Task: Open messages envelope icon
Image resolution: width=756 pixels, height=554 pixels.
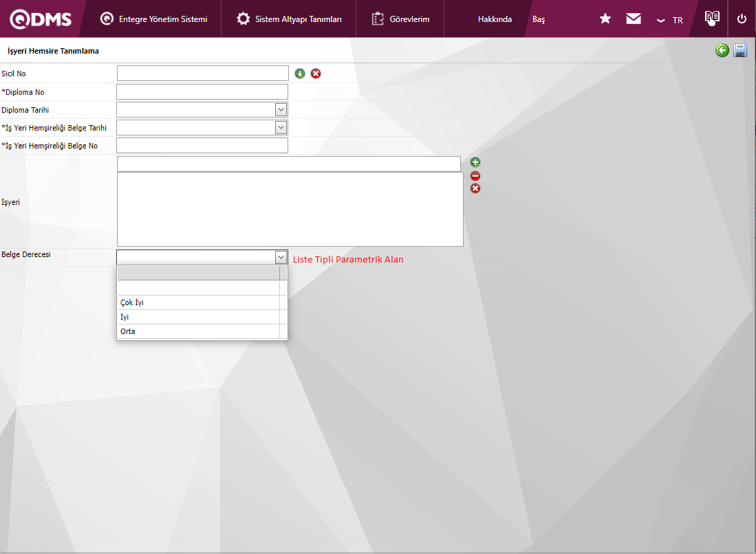Action: coord(634,19)
